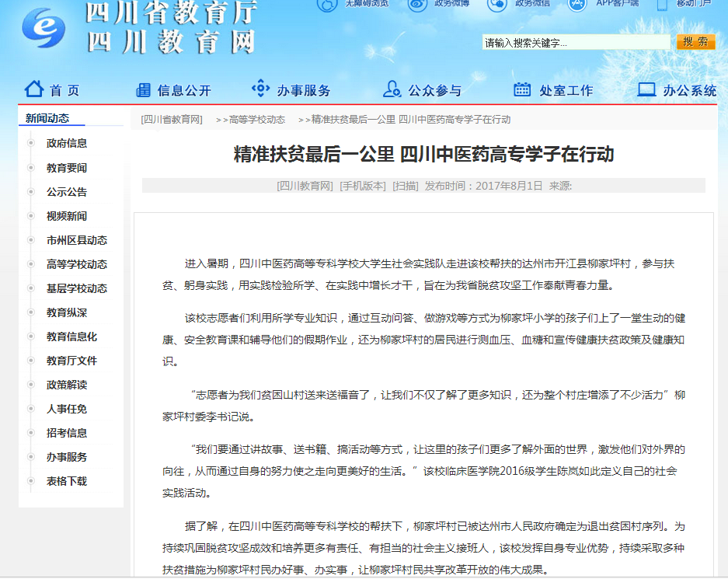
Task: Open the 政务微信 WeChat icon
Action: (497, 4)
